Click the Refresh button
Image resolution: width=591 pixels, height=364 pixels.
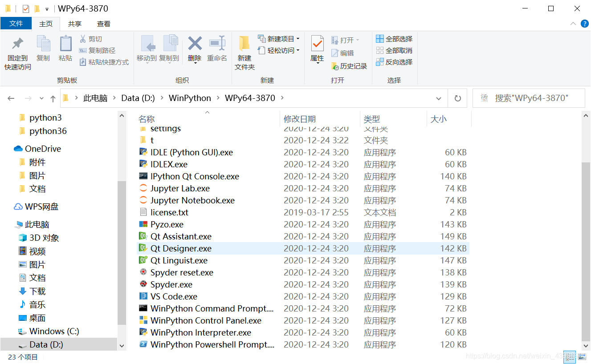(x=457, y=98)
